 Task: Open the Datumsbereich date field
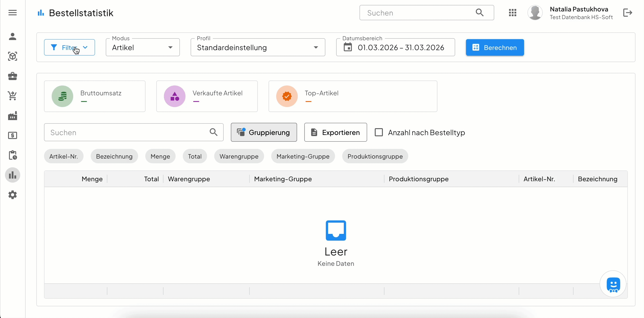click(x=395, y=47)
